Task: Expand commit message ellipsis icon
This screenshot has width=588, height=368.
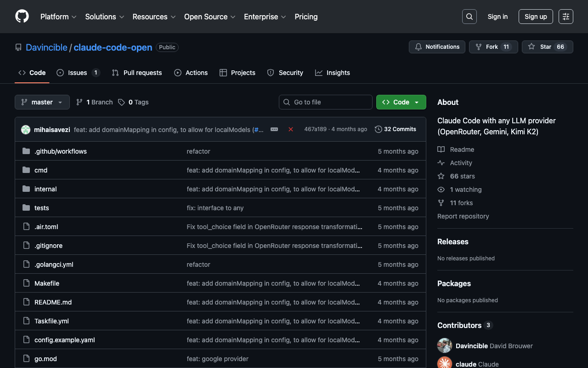Action: (x=274, y=129)
